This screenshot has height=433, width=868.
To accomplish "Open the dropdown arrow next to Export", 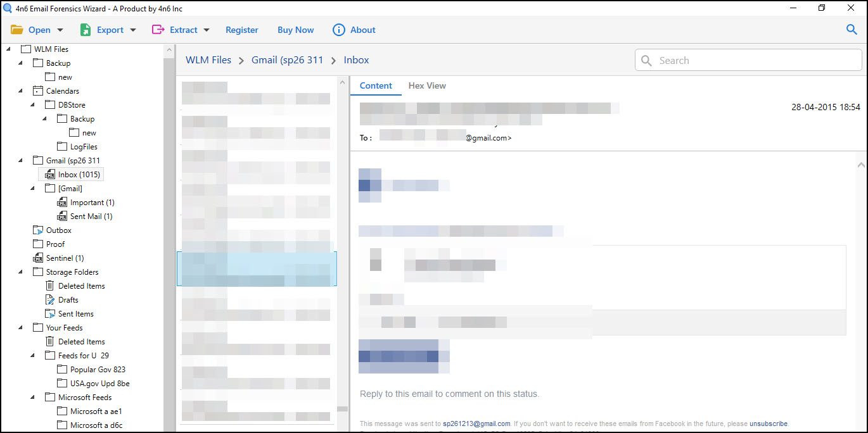I will tap(133, 30).
